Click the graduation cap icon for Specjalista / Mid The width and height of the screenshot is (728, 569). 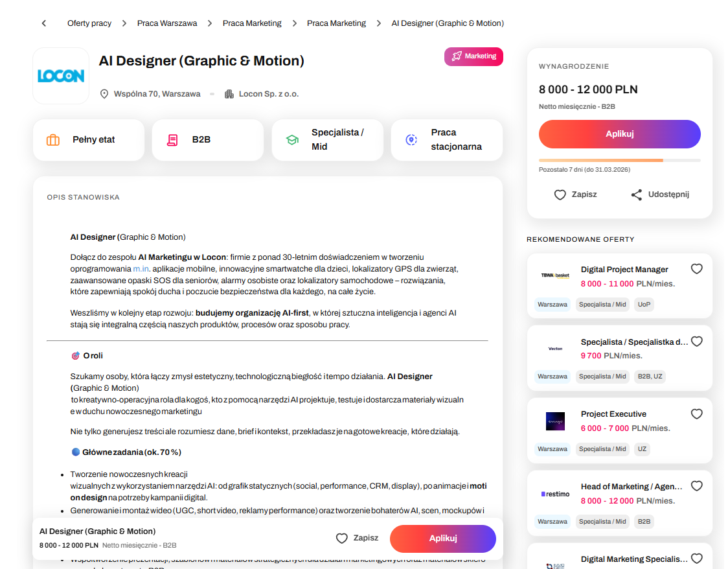click(292, 140)
